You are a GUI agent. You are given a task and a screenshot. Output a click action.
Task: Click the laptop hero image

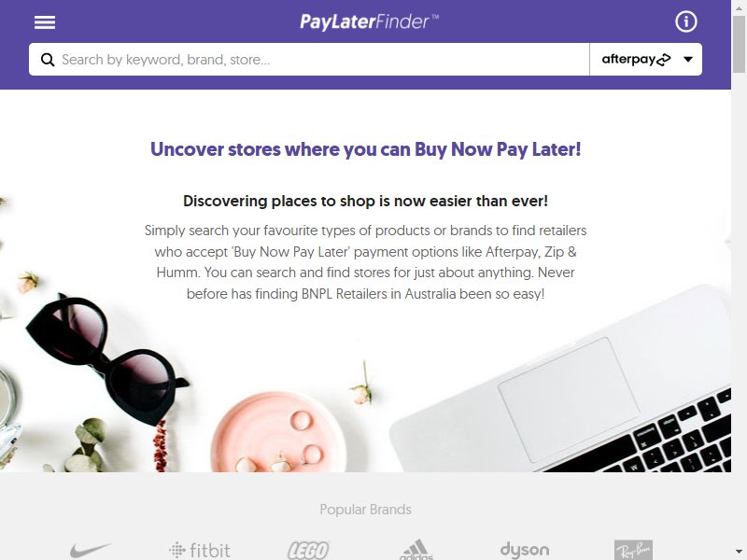click(561, 380)
